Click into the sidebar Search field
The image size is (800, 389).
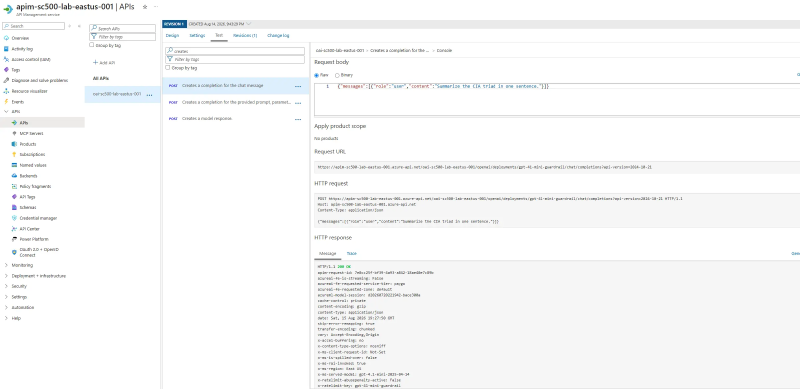(x=34, y=26)
